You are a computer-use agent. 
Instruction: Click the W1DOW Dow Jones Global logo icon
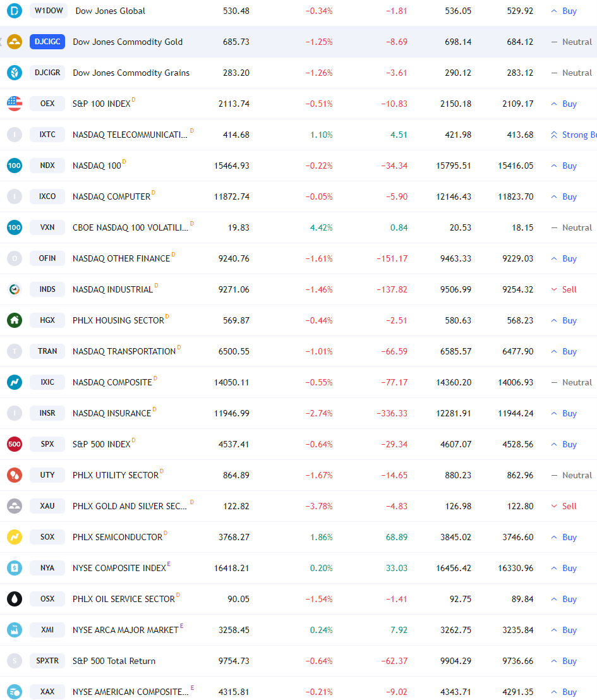point(15,10)
